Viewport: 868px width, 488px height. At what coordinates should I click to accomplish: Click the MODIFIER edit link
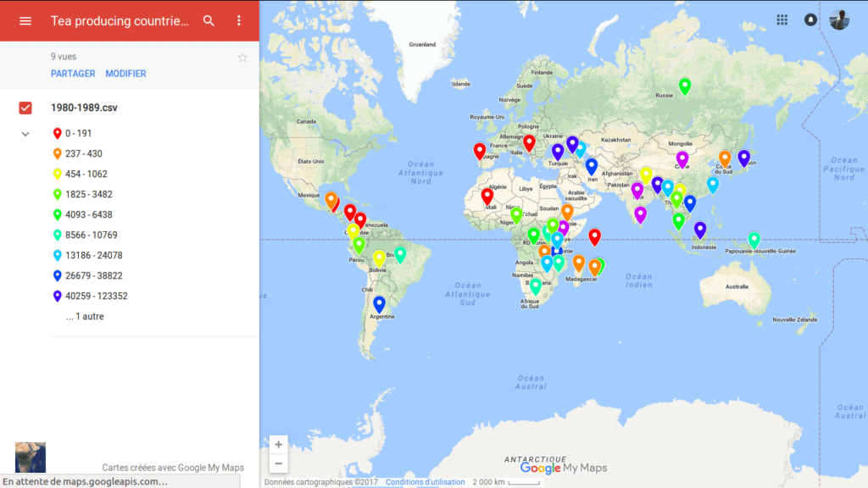click(125, 74)
